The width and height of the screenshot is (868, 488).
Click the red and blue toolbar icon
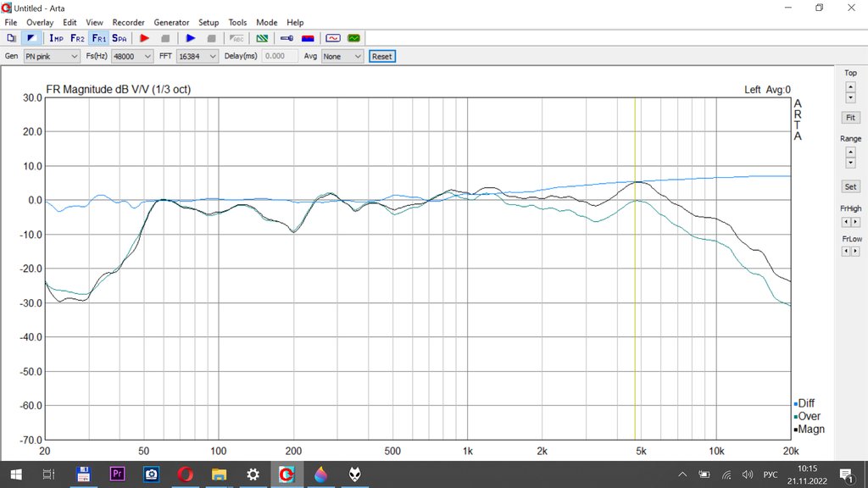(309, 38)
